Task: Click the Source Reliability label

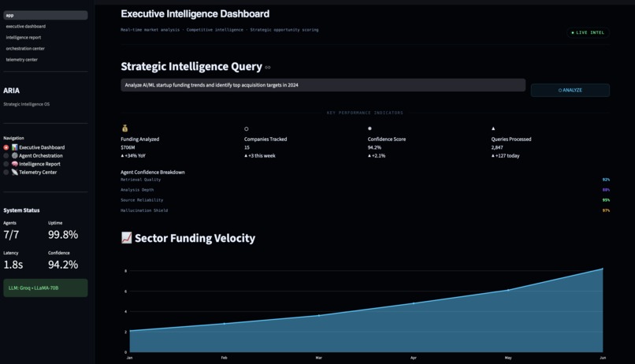Action: tap(142, 200)
